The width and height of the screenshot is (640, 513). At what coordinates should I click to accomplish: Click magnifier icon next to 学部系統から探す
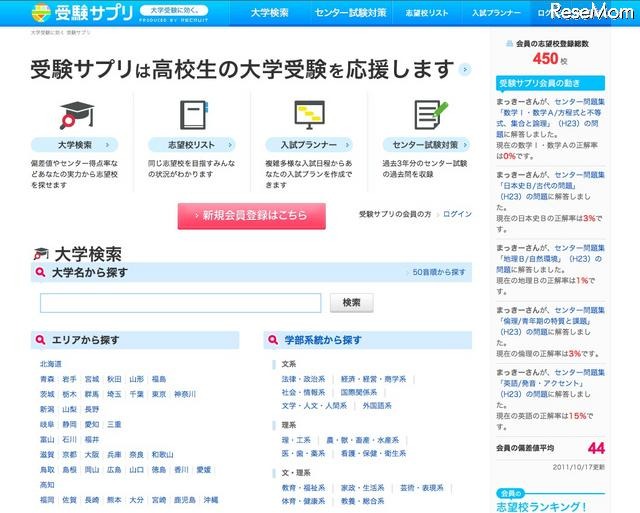(x=273, y=340)
